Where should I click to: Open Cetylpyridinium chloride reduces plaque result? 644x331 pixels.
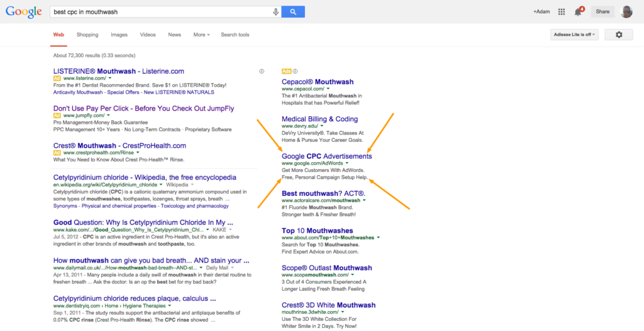pyautogui.click(x=135, y=298)
